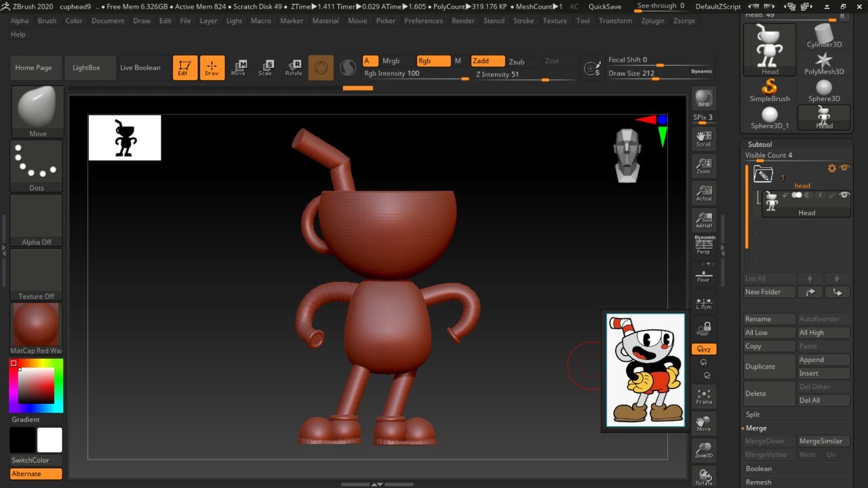
Task: Enable the Persp perspective icon
Action: coord(703,244)
